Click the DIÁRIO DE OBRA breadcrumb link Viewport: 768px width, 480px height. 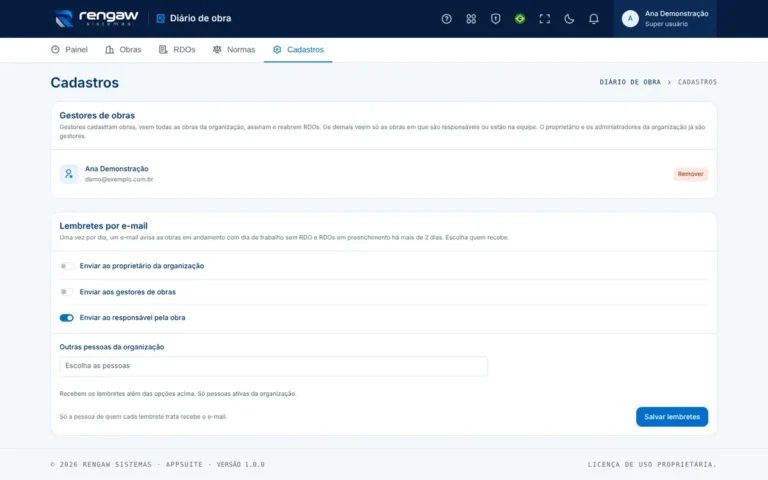[x=630, y=82]
